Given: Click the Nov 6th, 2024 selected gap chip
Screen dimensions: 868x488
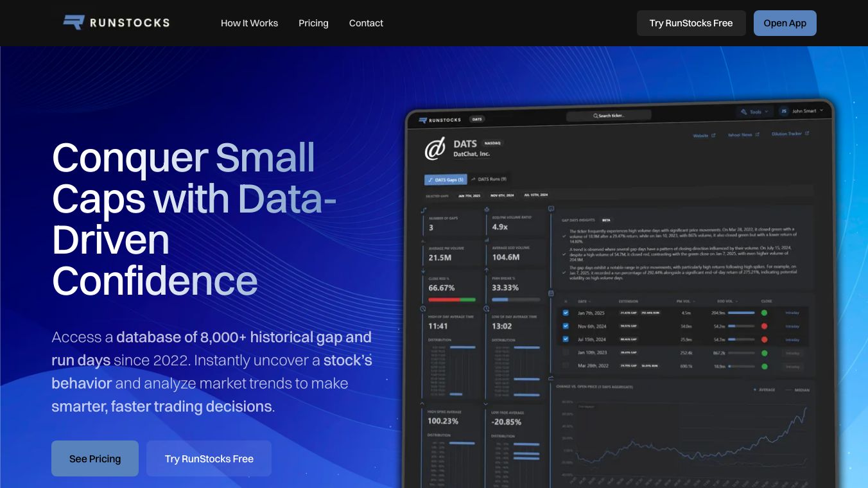Looking at the screenshot, I should [503, 195].
